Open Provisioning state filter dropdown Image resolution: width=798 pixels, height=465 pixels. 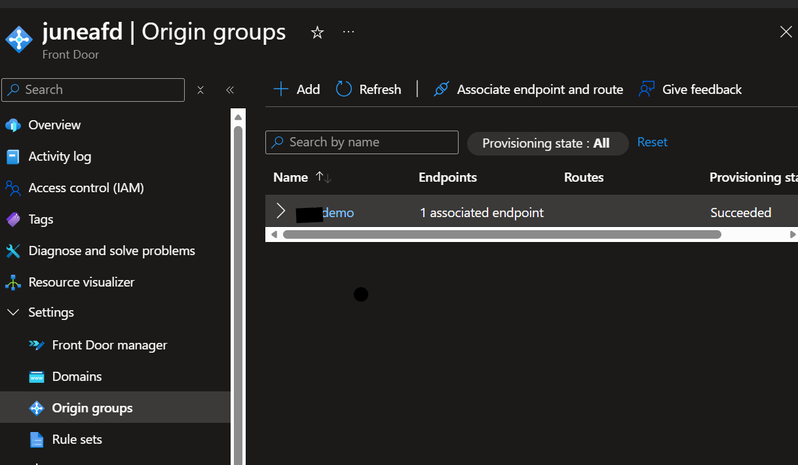(547, 143)
